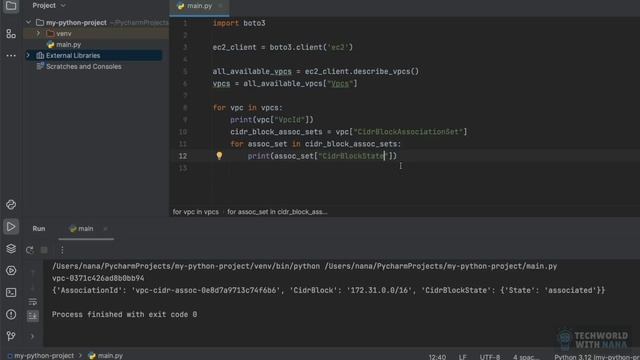Viewport: 640px width, 360px height.
Task: Open the Run tool window icon
Action: coord(11,227)
